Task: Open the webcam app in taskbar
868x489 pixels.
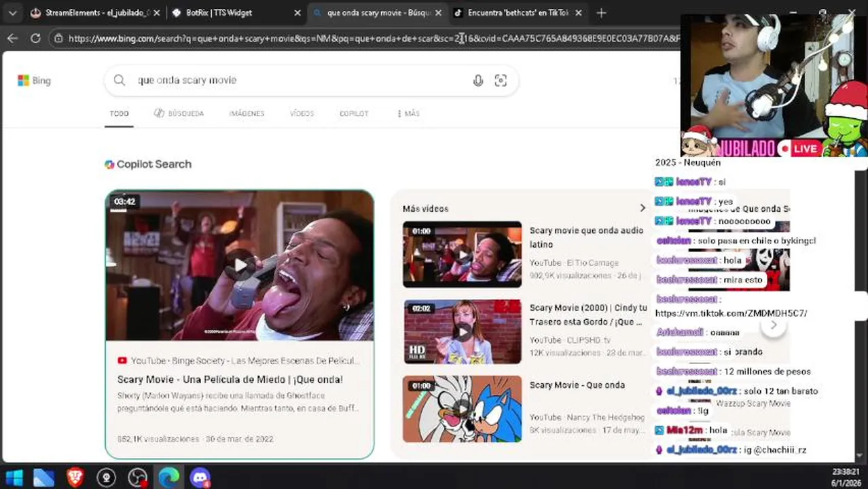Action: click(107, 477)
